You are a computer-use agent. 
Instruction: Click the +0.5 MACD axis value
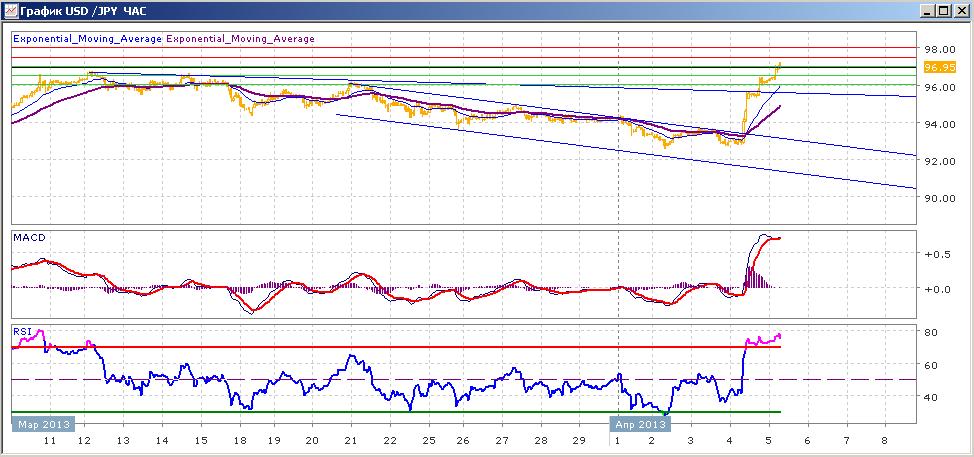(x=935, y=253)
